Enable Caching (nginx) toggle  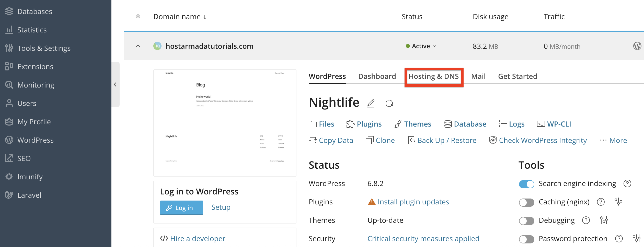coord(526,202)
